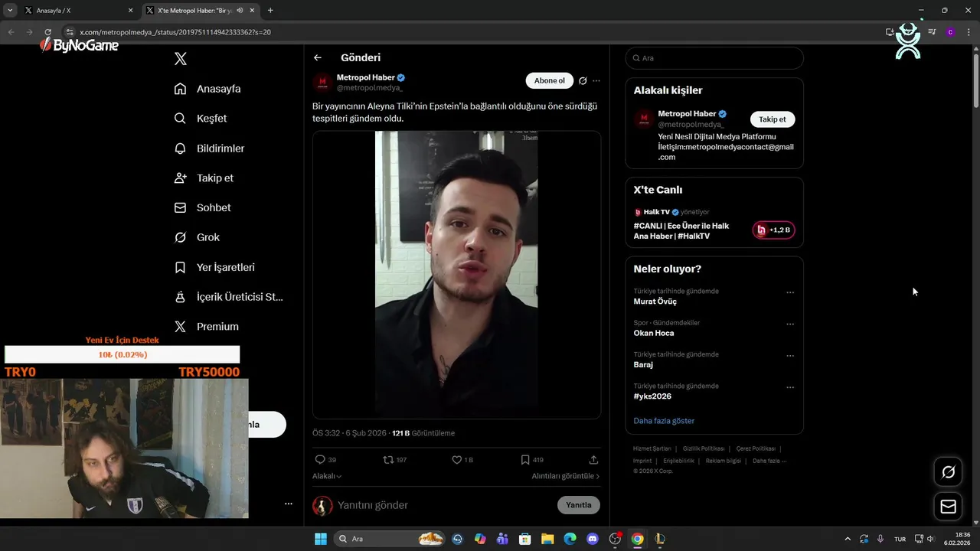
Task: Open İçerik Üreticisi Stüdyosu in the sidebar
Action: coord(228,297)
